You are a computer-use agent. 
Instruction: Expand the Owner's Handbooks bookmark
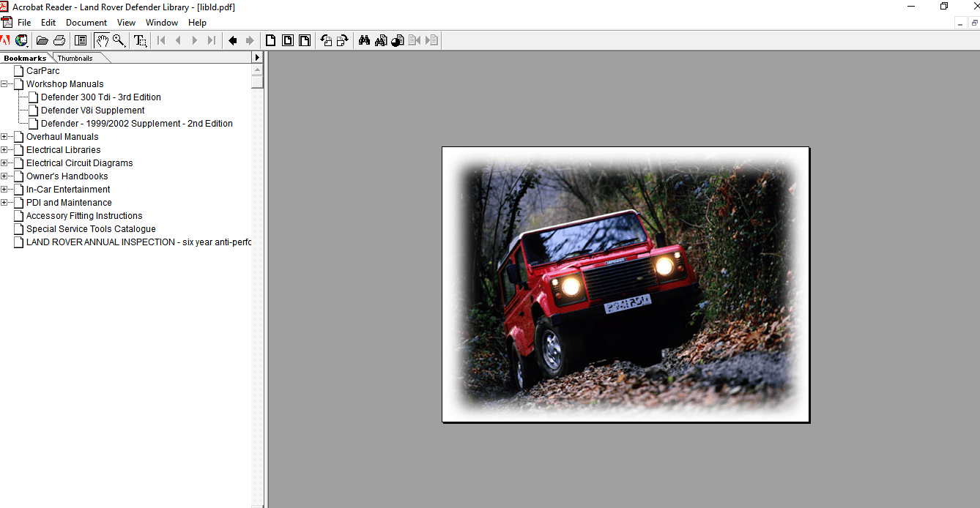(x=4, y=176)
